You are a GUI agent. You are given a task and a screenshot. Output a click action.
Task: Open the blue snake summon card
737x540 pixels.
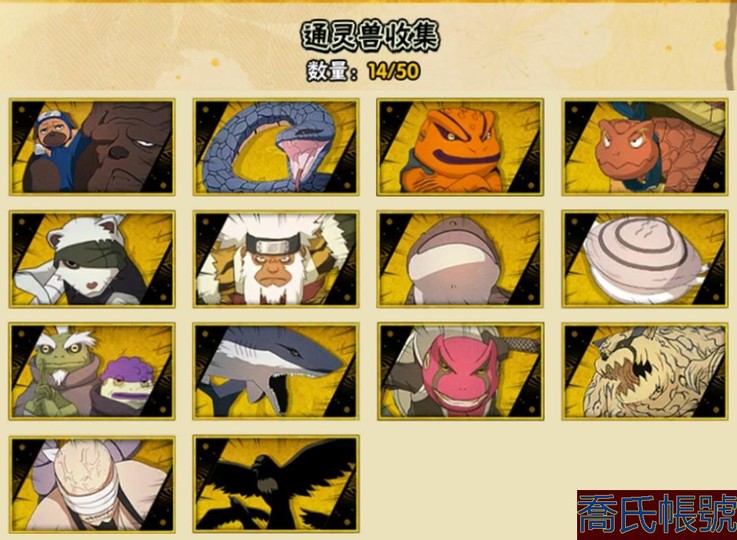tap(276, 147)
